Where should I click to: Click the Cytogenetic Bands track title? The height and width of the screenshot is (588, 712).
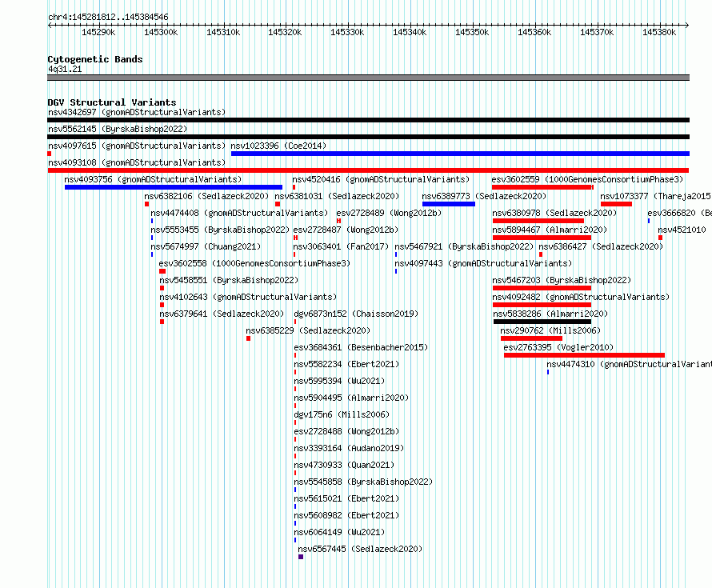click(x=95, y=59)
